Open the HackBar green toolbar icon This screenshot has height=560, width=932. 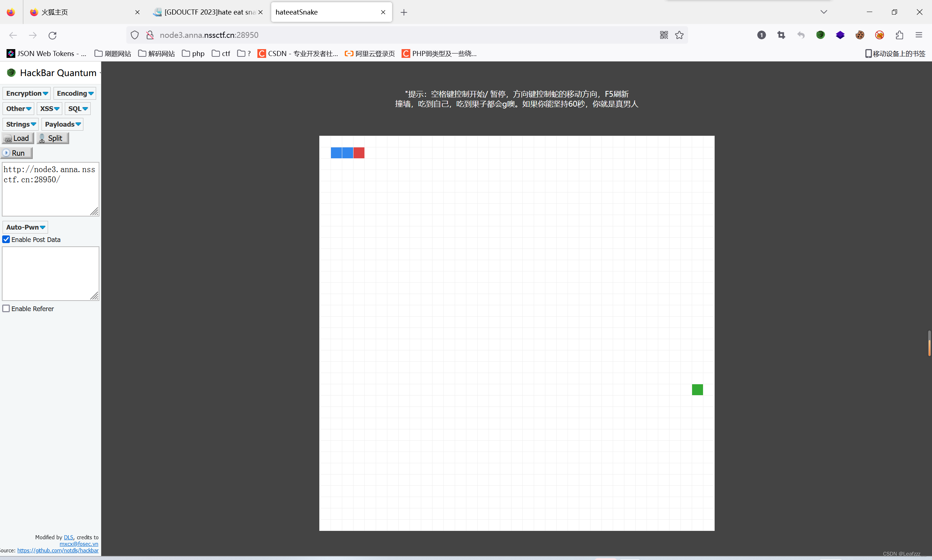click(x=821, y=35)
